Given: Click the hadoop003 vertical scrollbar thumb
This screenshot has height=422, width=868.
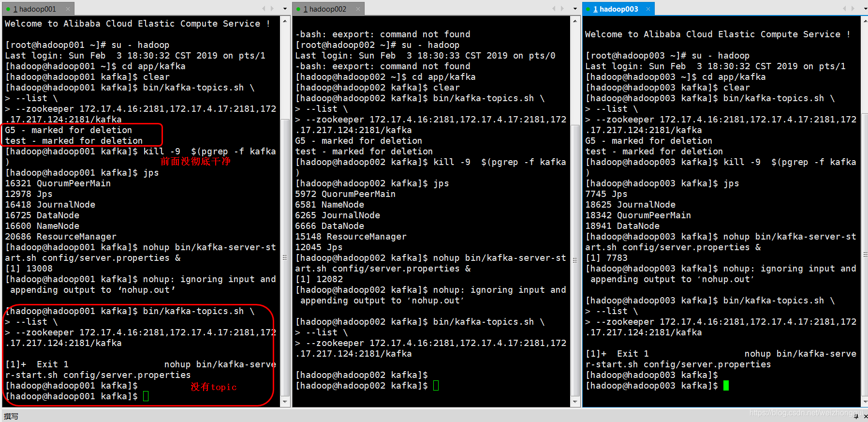Looking at the screenshot, I should 865,255.
